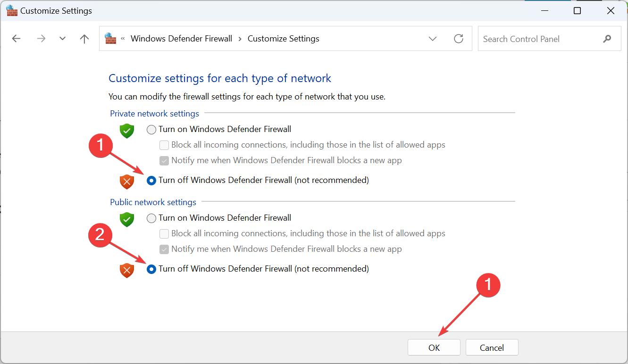Click the Customize Settings breadcrumb

[283, 39]
